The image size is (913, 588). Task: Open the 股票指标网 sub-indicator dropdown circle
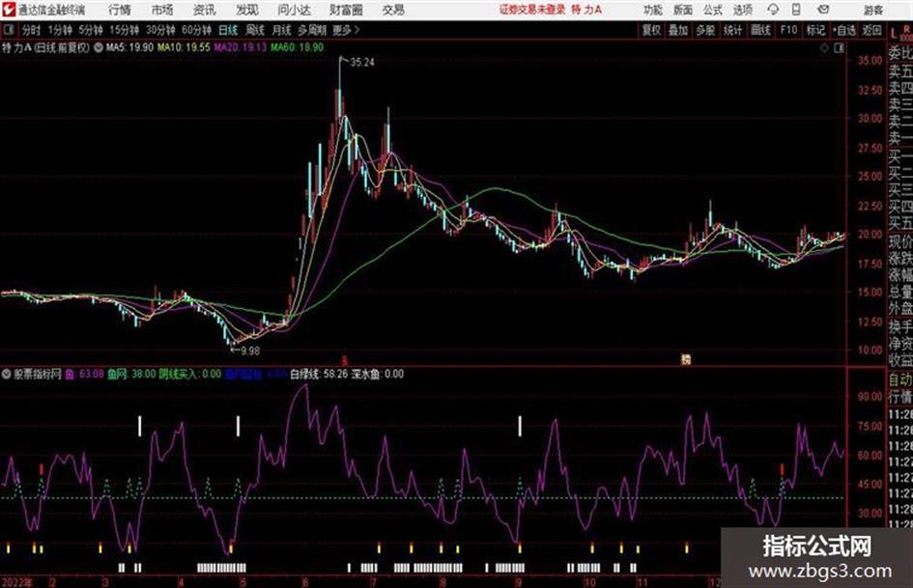click(x=7, y=374)
